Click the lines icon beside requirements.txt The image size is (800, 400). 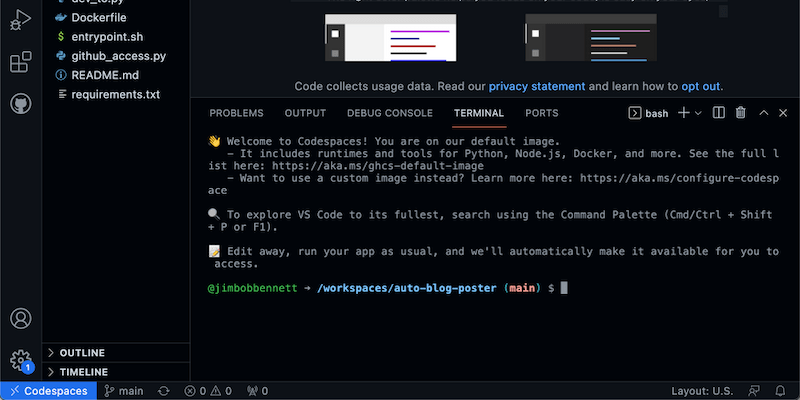pos(62,94)
